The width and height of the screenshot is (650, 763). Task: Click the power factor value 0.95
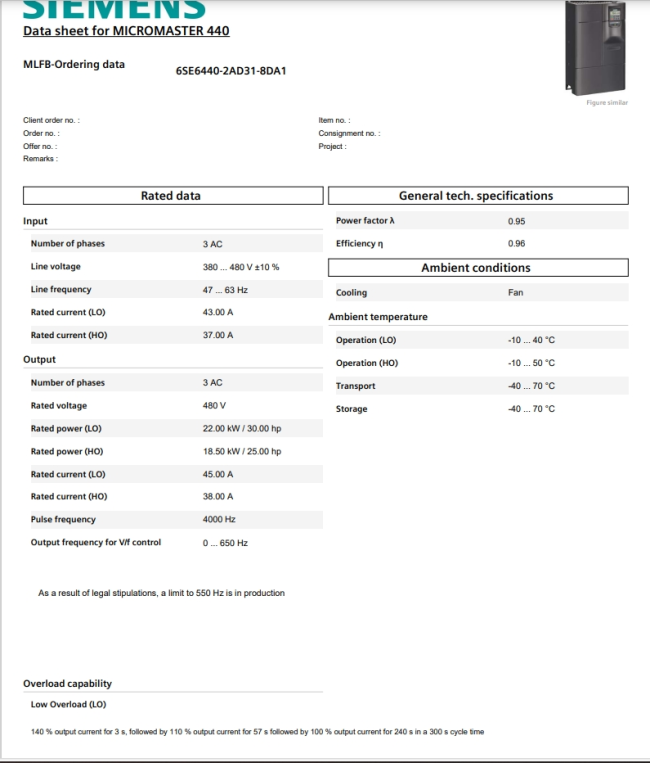click(516, 221)
